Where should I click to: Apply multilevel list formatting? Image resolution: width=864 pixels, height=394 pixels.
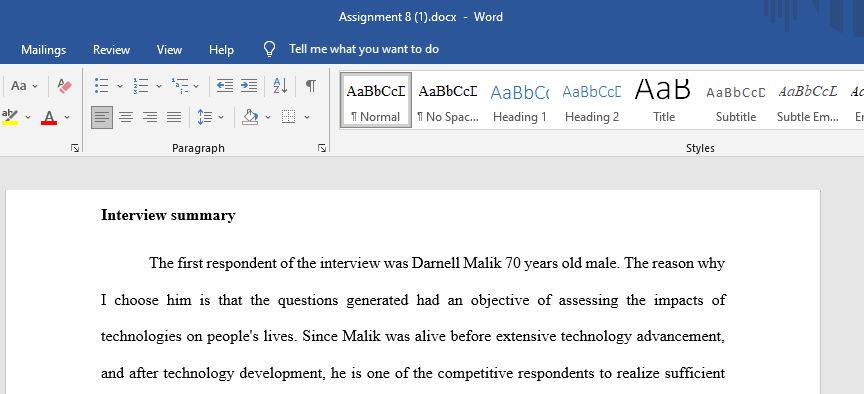(180, 86)
